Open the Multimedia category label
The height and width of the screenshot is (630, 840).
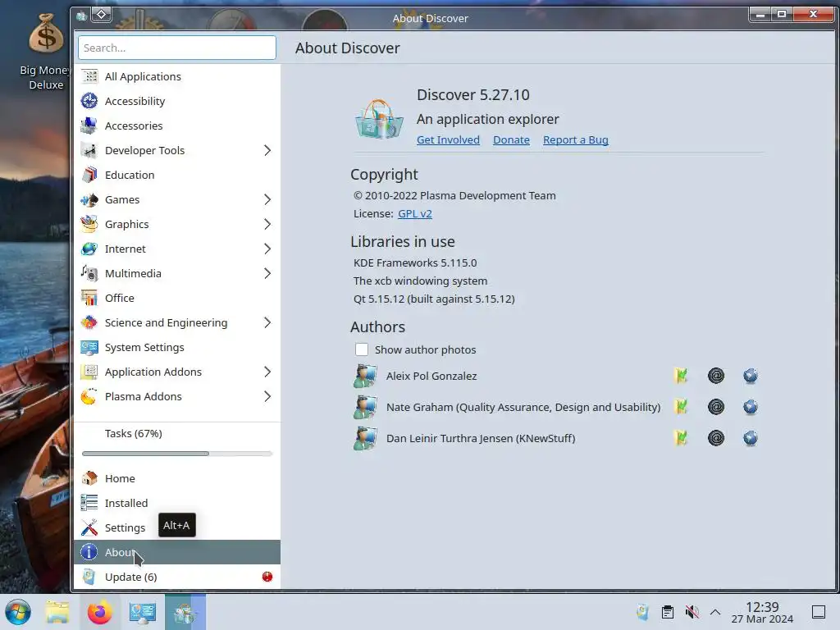pyautogui.click(x=133, y=274)
